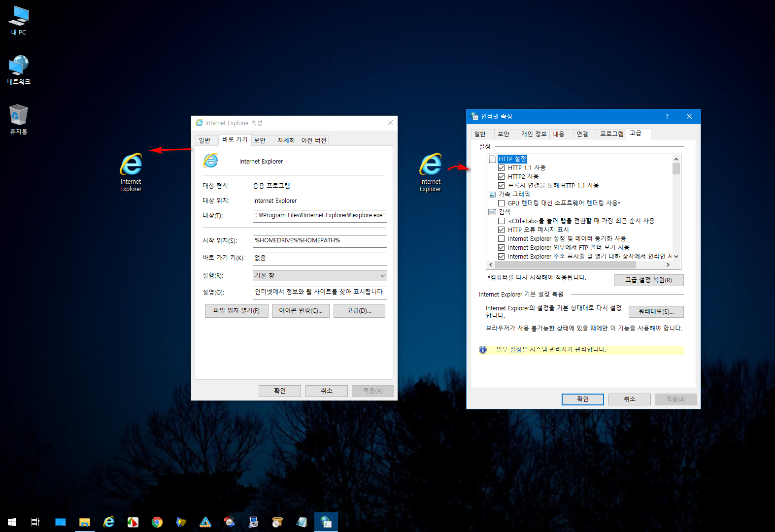Open the 프로그램 tab in 인터넷 속성
775x532 pixels.
tap(611, 134)
